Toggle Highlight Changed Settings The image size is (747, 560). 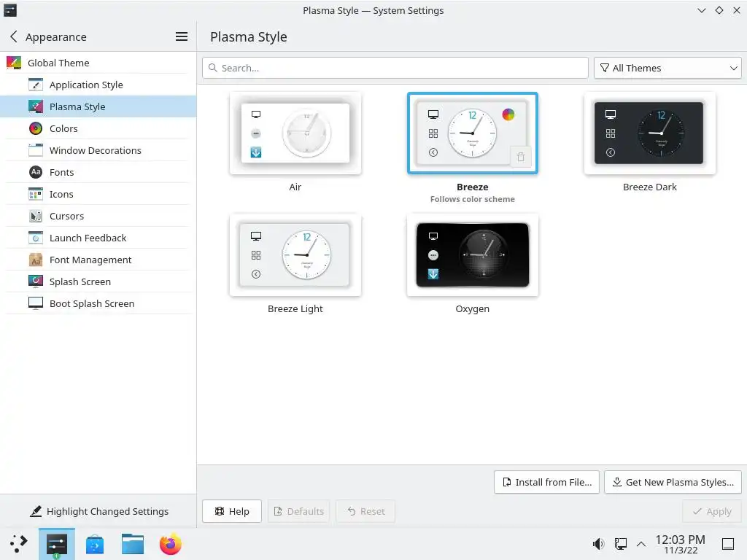(x=98, y=511)
